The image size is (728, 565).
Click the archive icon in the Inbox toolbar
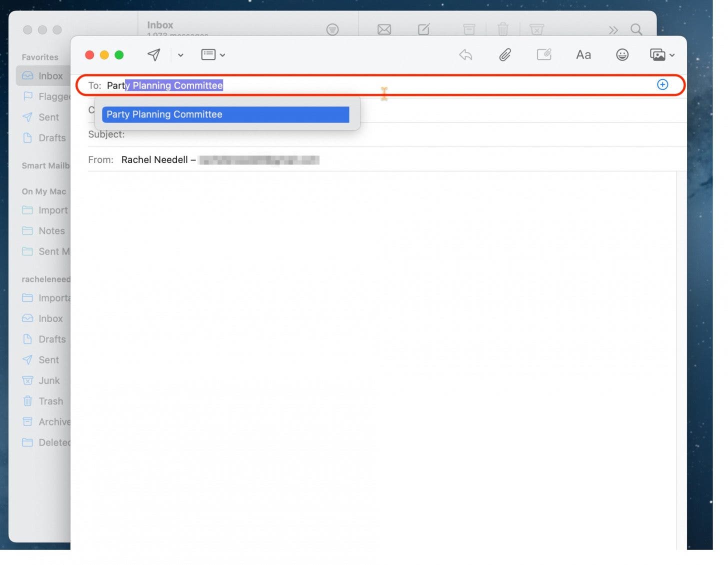[x=468, y=29]
